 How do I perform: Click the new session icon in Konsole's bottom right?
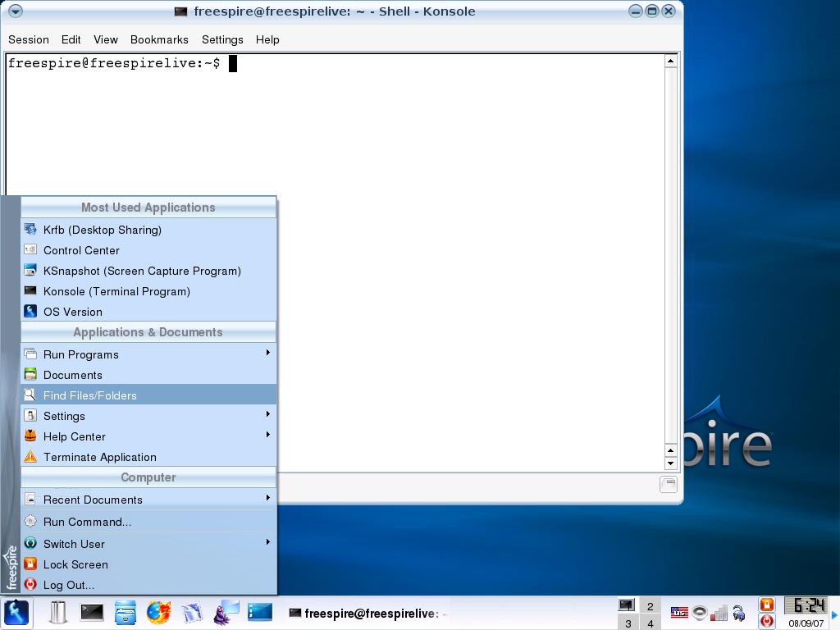pyautogui.click(x=668, y=484)
